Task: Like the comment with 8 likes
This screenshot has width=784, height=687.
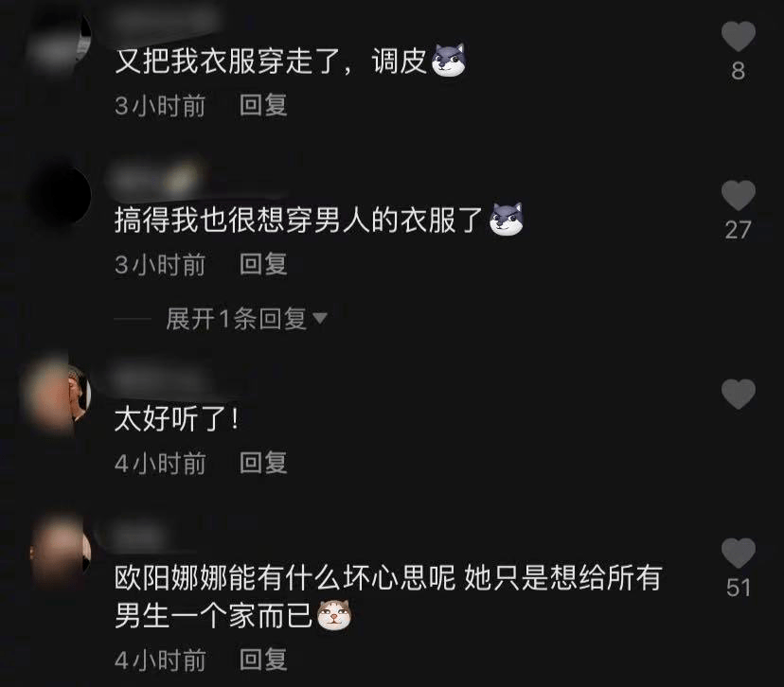Action: point(738,37)
